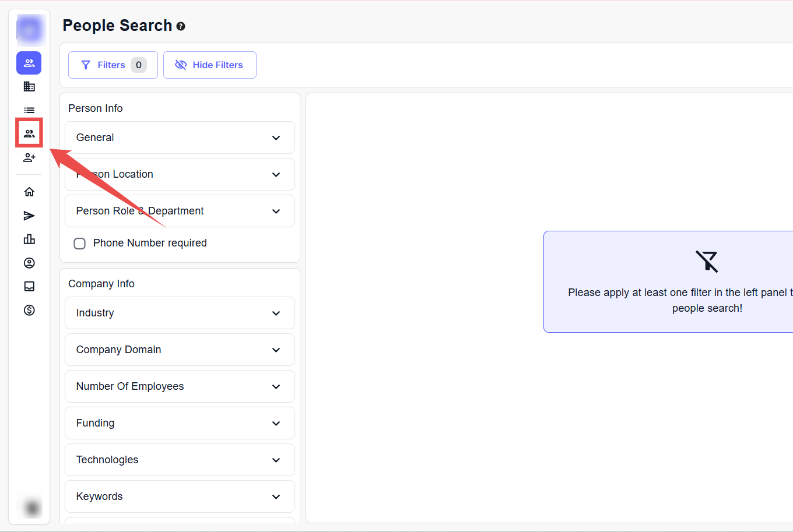The image size is (793, 532).
Task: Open the paper plane send icon
Action: tap(29, 216)
